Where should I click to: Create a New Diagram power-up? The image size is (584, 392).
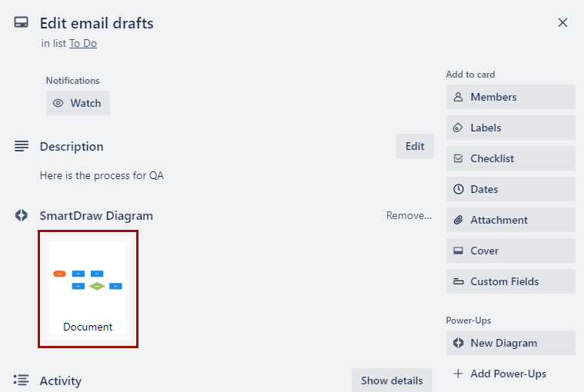click(x=511, y=343)
